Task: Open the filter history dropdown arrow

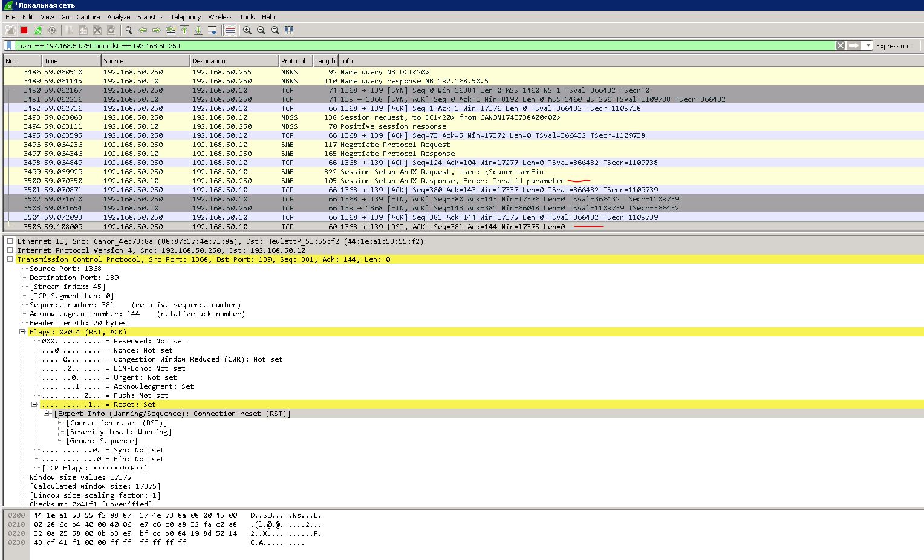Action: pos(868,45)
